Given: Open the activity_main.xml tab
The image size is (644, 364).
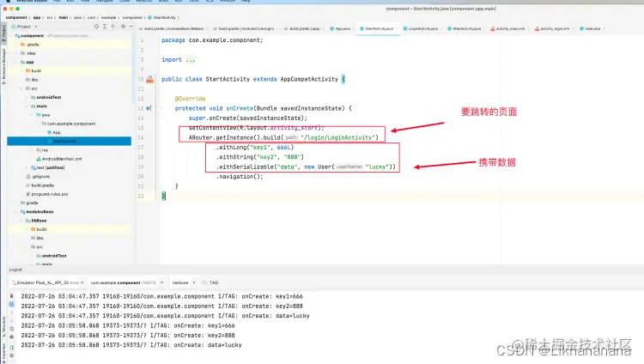Looking at the screenshot, I should [x=509, y=28].
